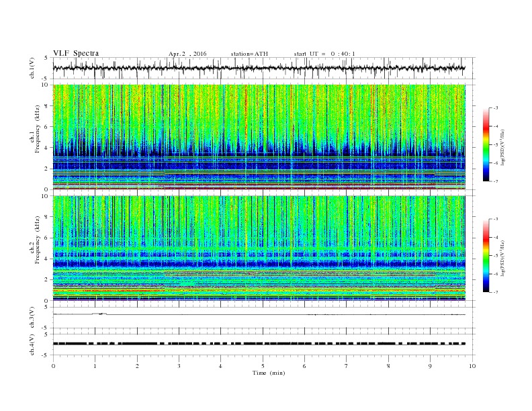The image size is (532, 411).
Task: Click the 'station=ATH' label
Action: coord(249,54)
